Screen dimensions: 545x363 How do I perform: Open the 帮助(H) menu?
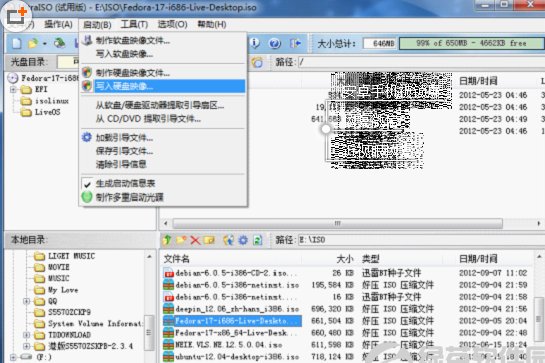click(212, 24)
